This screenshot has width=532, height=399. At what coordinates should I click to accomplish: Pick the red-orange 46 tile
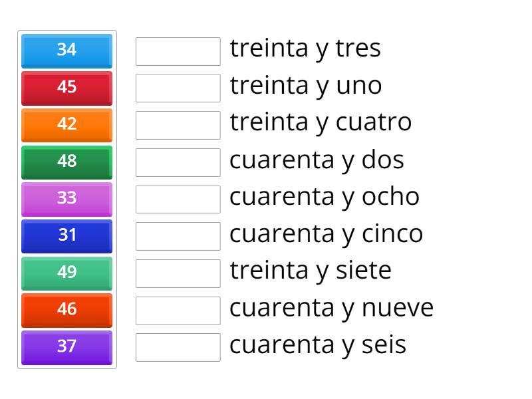pos(66,309)
